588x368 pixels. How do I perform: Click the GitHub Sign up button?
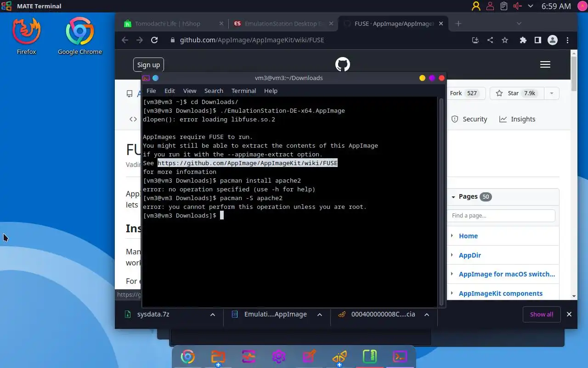148,64
